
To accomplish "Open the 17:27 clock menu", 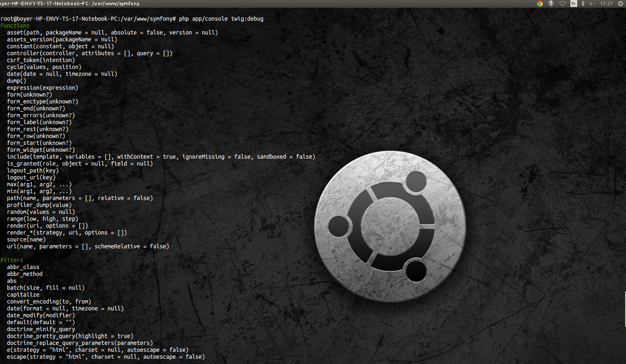I will pos(607,4).
